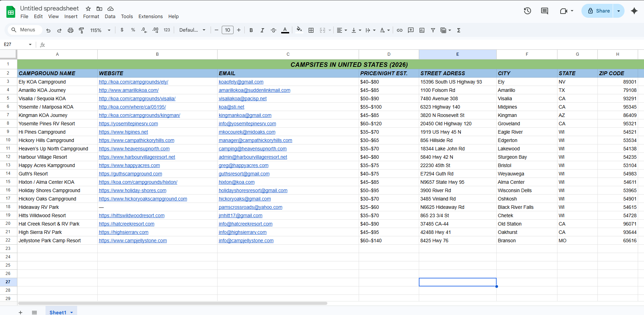Open the Tools menu
The height and width of the screenshot is (315, 644).
pos(127,16)
